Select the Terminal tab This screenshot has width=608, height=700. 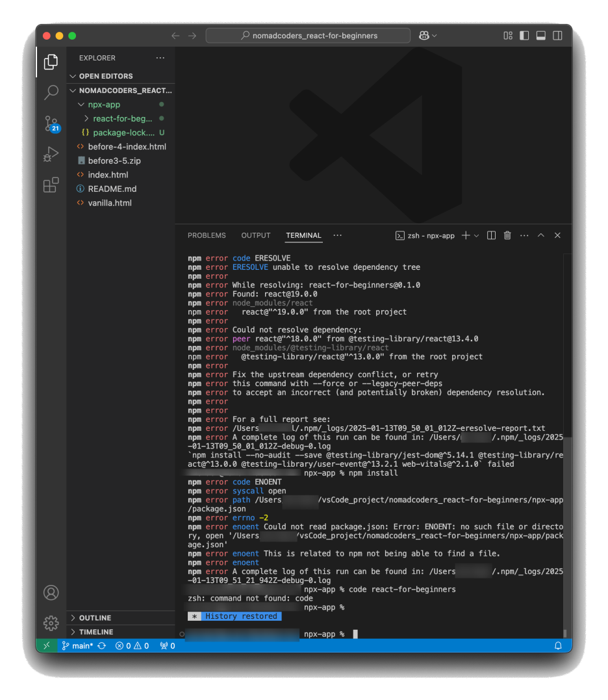coord(303,235)
